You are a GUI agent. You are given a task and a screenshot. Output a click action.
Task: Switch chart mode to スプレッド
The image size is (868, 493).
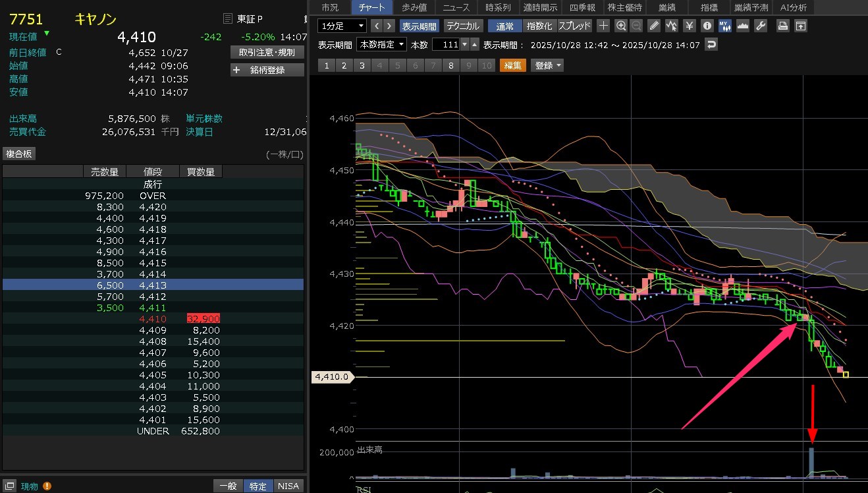point(575,26)
